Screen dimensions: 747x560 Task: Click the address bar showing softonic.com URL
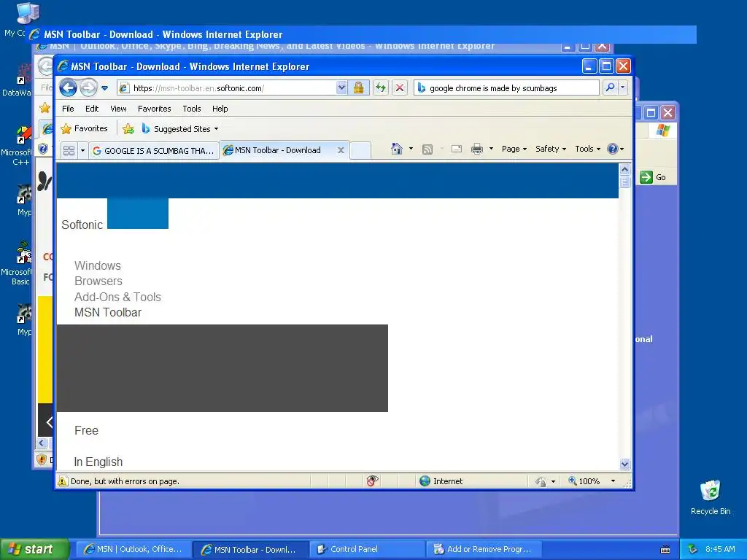pyautogui.click(x=228, y=88)
